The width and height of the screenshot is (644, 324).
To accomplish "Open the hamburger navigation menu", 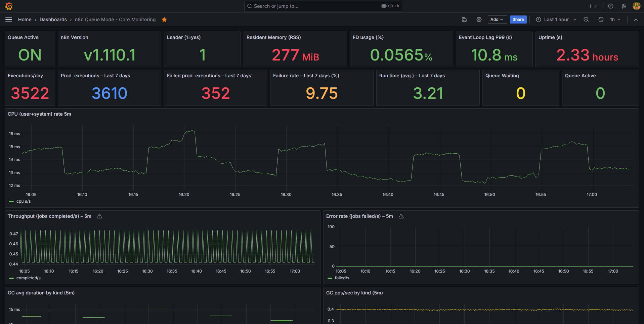I will [x=9, y=19].
